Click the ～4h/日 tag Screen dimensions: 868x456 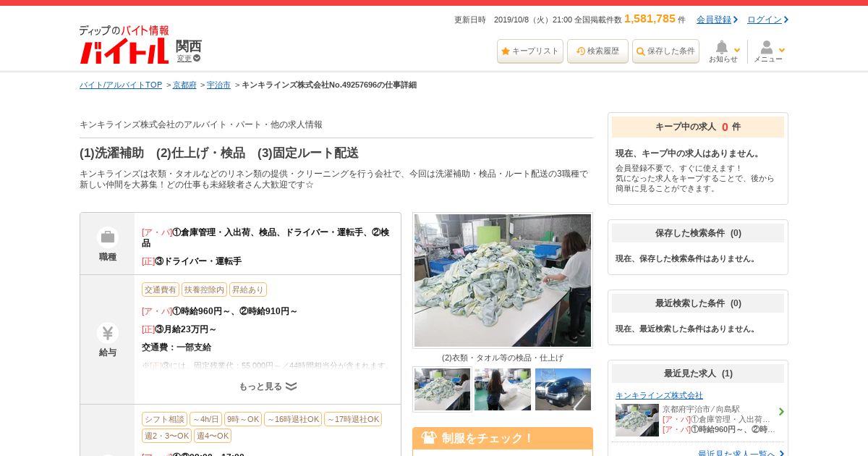tap(205, 419)
